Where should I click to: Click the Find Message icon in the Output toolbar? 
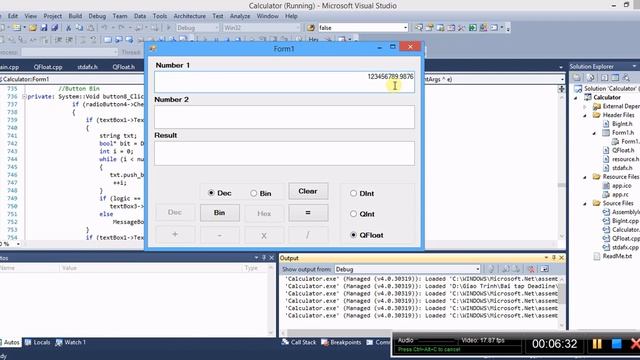tap(491, 269)
